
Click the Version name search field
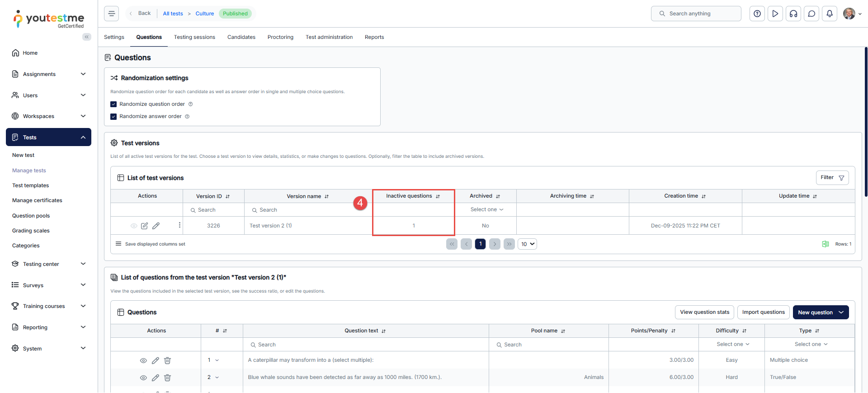coord(307,210)
